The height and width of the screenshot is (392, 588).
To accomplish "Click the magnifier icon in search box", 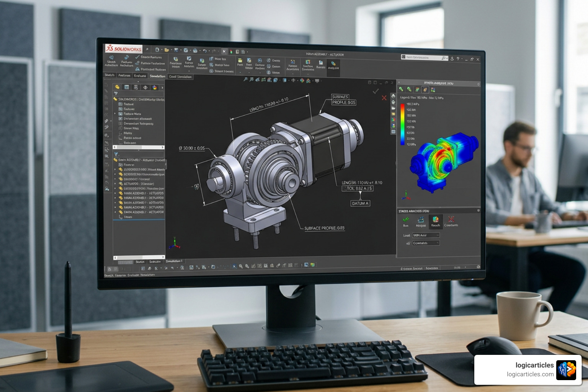I will pyautogui.click(x=443, y=58).
